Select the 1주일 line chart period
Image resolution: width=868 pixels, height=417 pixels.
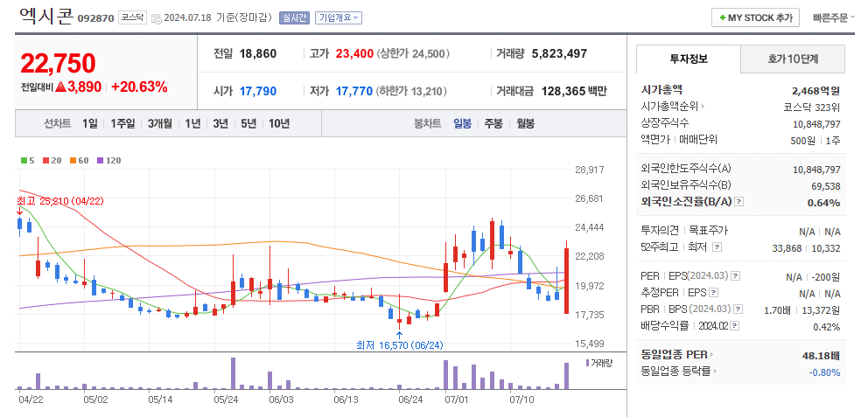click(122, 123)
